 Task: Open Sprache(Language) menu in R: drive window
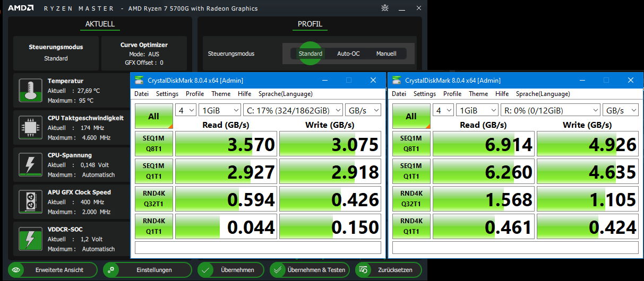(x=543, y=94)
